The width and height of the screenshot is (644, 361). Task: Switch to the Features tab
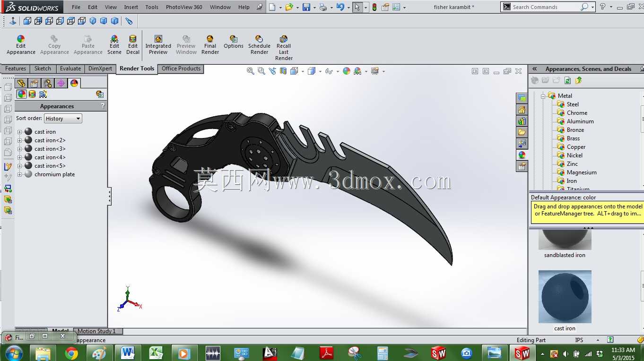click(16, 69)
